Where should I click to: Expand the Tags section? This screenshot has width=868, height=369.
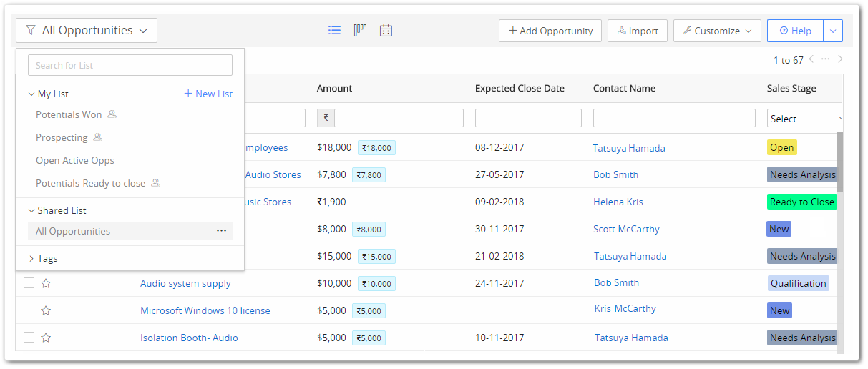point(43,258)
